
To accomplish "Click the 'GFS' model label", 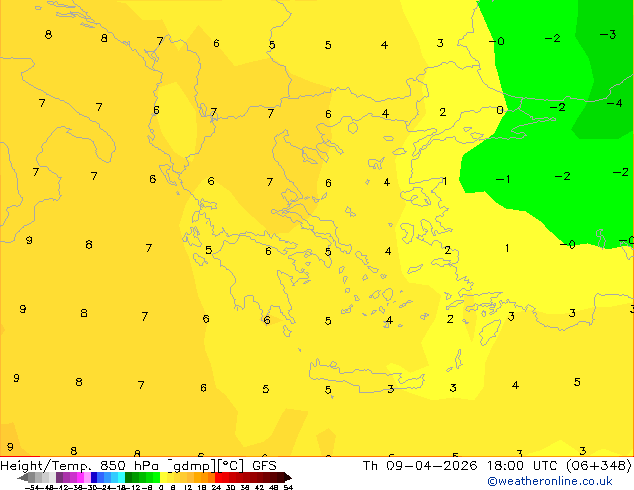I will (264, 466).
